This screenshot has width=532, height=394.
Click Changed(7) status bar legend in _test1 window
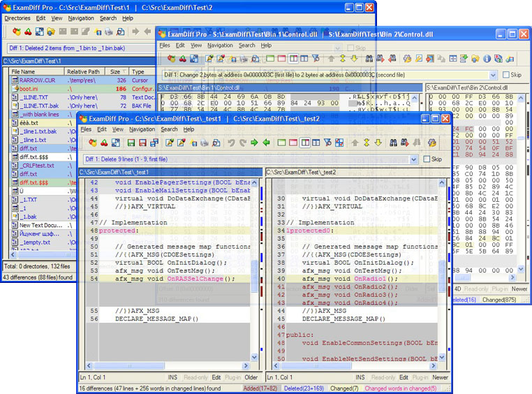click(344, 388)
